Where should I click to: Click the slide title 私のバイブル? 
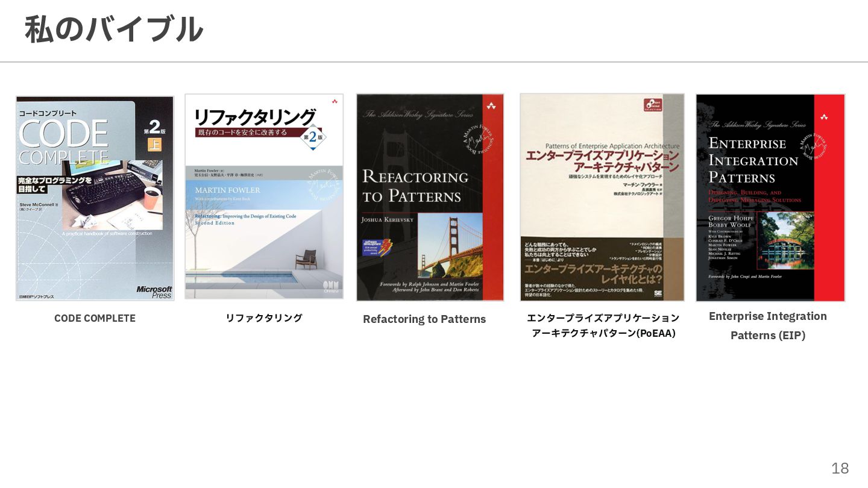pyautogui.click(x=114, y=29)
